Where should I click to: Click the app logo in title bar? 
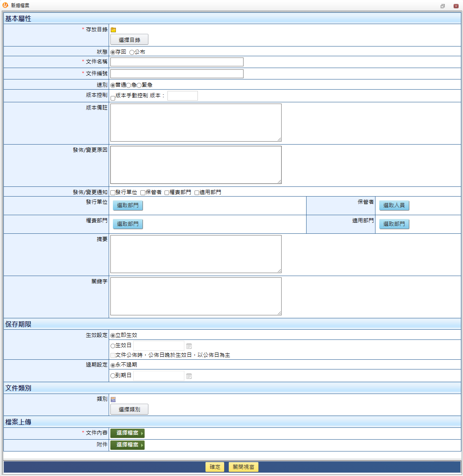click(x=5, y=5)
